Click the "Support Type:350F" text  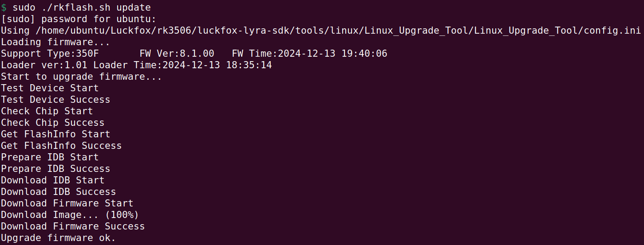[x=50, y=54]
